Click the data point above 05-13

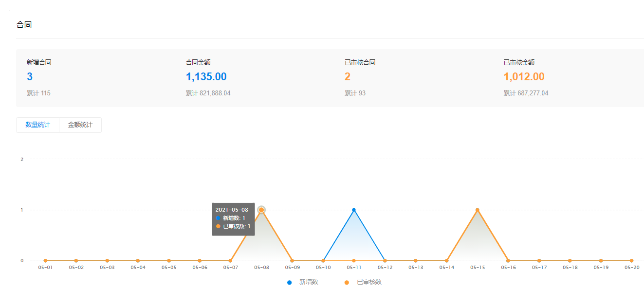416,261
